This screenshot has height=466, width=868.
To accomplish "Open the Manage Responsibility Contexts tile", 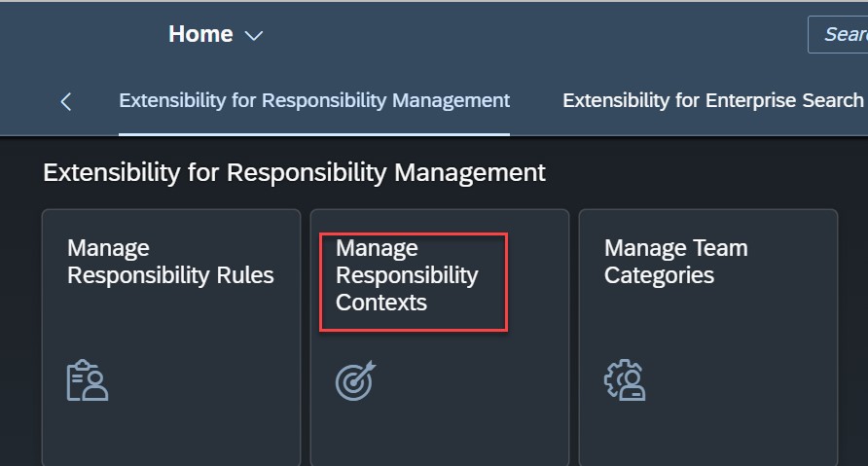I will tap(440, 338).
